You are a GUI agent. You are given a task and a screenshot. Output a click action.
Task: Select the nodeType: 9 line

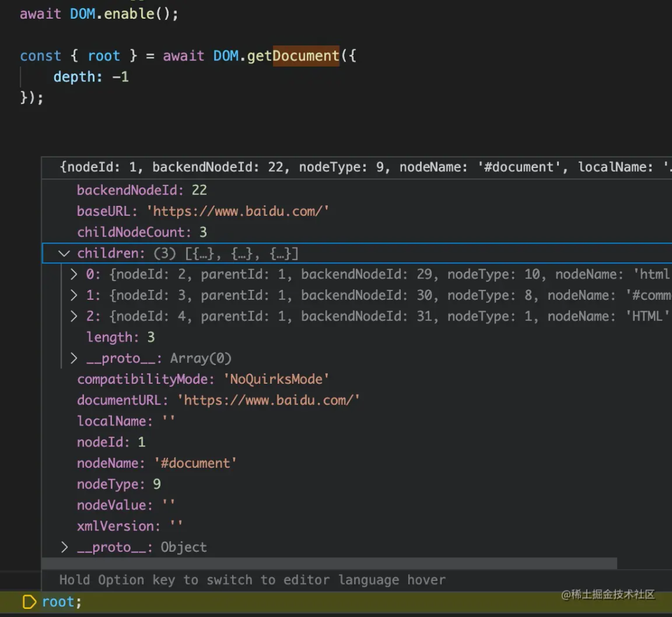119,484
